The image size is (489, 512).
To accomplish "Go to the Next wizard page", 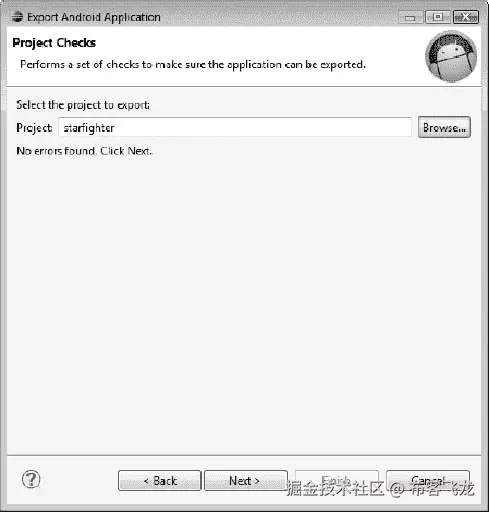I will click(x=246, y=480).
